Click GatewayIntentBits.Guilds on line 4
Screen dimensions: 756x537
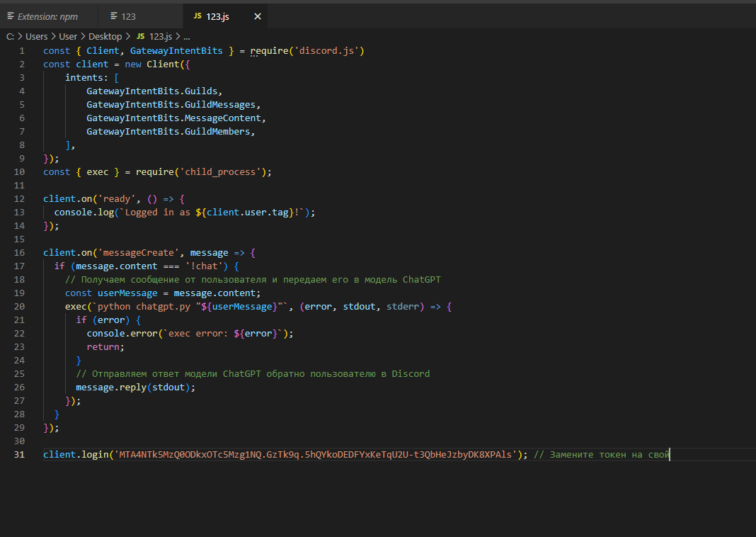(x=152, y=91)
